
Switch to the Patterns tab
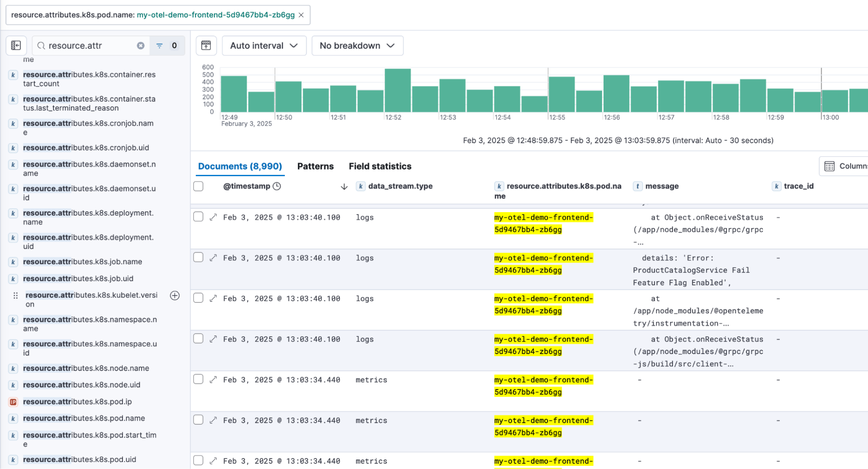315,166
